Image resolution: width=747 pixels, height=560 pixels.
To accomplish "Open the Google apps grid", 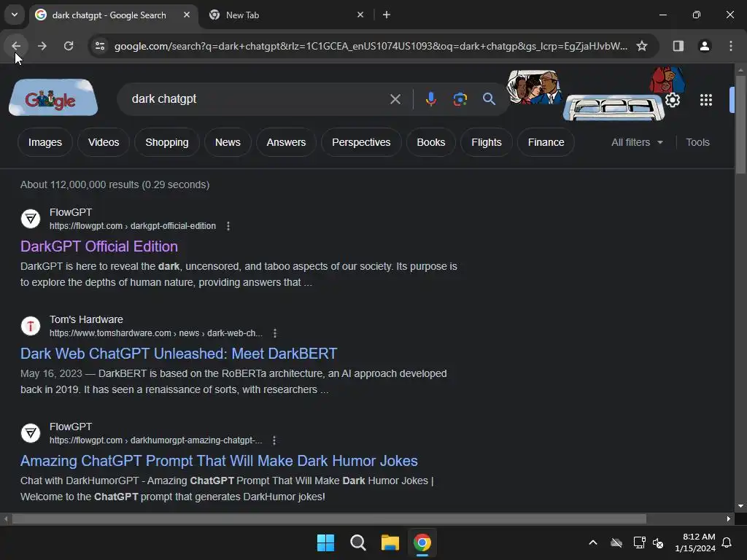I will (x=705, y=100).
